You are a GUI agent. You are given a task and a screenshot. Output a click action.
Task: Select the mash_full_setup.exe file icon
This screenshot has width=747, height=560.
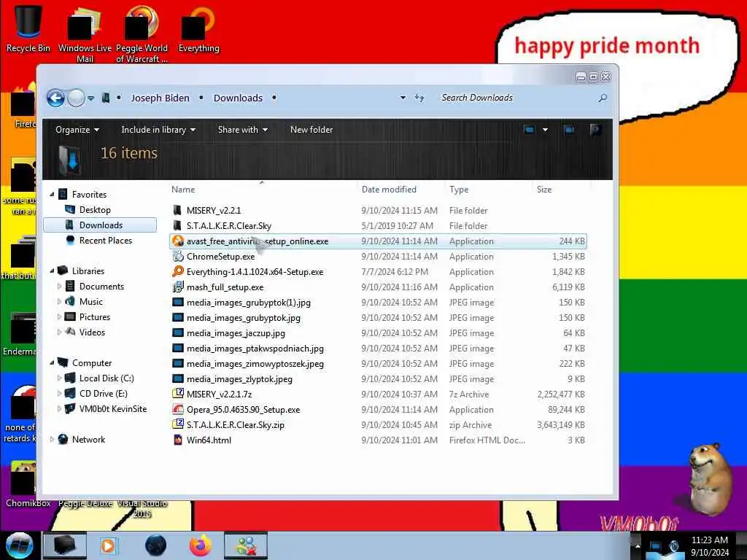(x=178, y=287)
